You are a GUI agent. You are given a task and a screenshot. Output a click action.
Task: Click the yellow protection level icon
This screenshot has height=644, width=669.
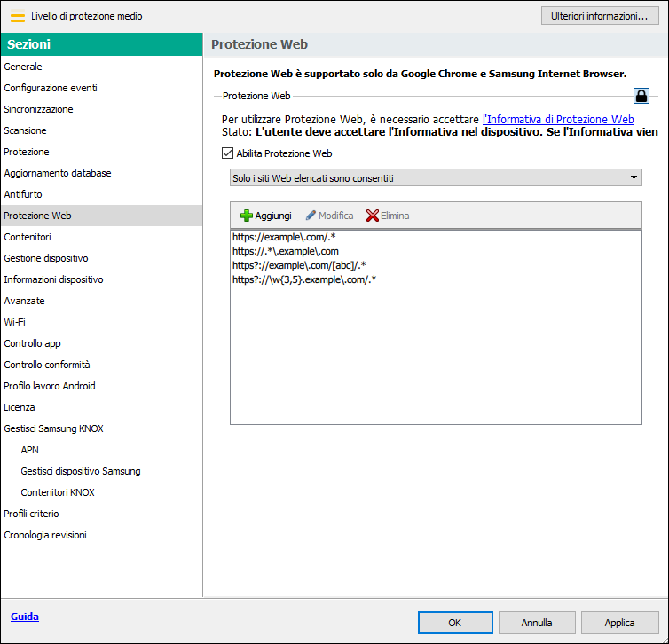[x=17, y=16]
